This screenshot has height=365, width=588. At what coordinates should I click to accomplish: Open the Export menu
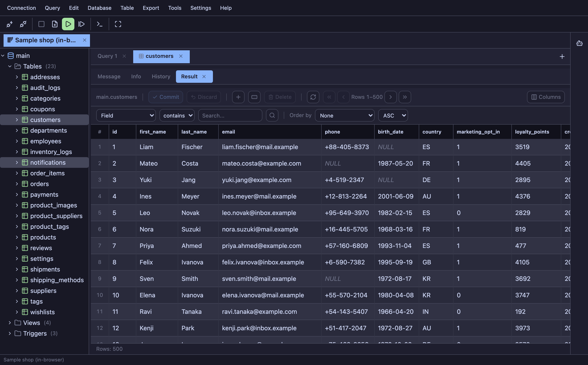tap(151, 8)
